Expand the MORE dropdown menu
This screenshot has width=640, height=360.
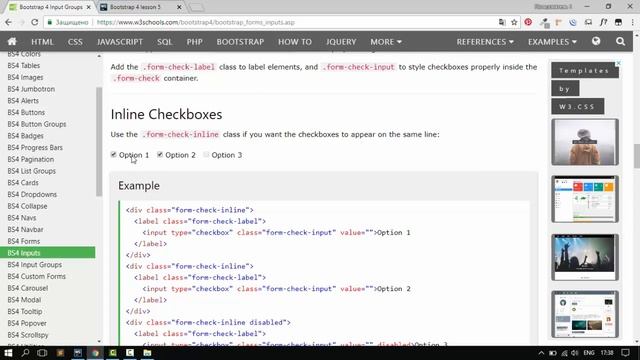(386, 42)
